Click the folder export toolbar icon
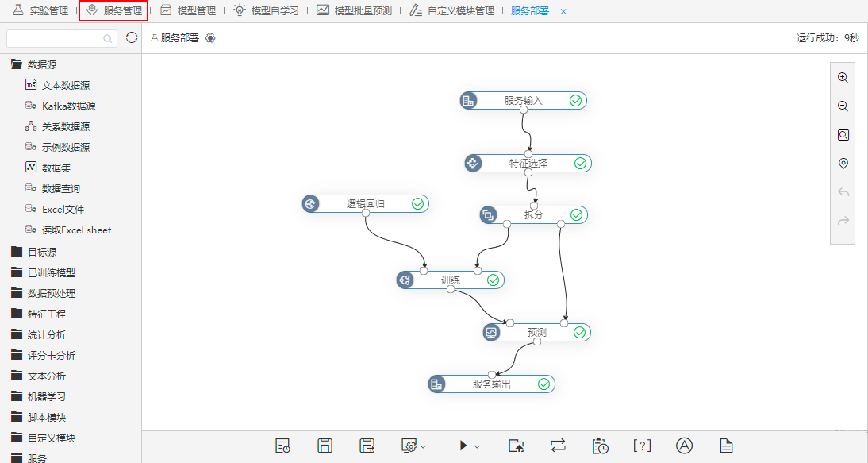The height and width of the screenshot is (463, 868). pos(516,446)
